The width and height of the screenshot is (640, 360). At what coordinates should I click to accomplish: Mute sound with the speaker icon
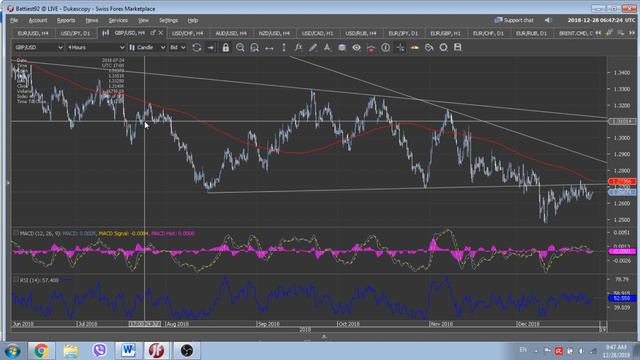[548, 20]
